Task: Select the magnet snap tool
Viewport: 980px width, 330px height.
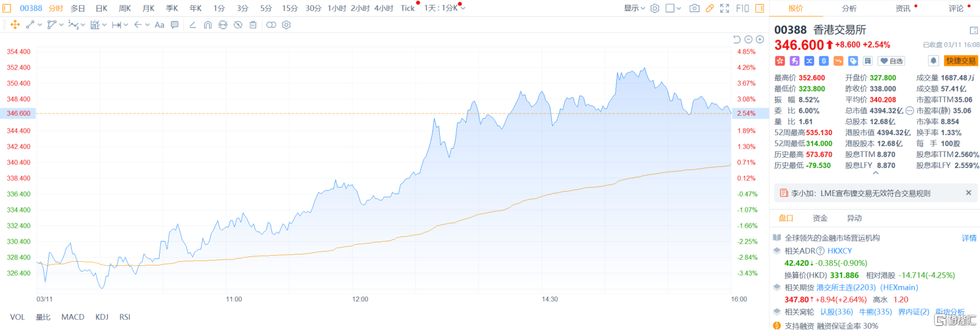Action: (x=208, y=25)
